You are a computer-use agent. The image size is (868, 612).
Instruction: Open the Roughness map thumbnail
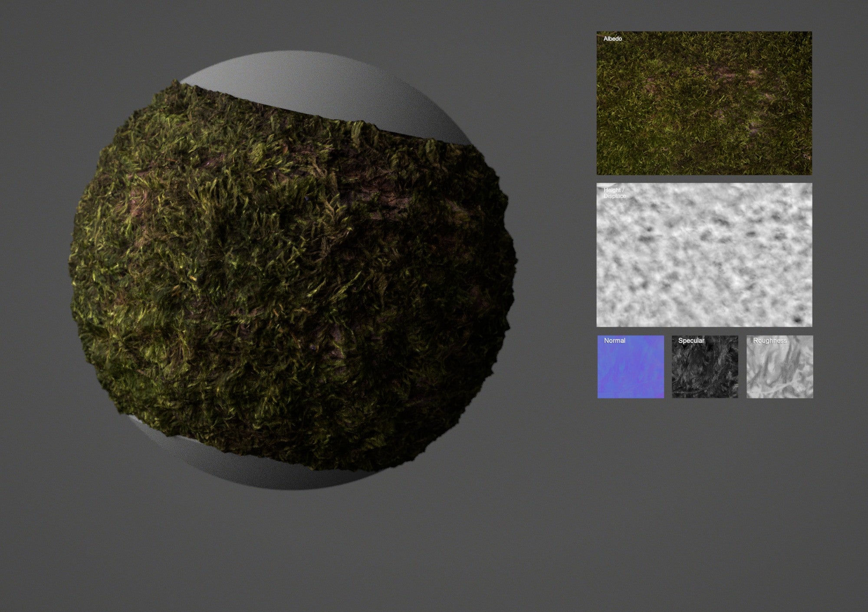point(779,367)
